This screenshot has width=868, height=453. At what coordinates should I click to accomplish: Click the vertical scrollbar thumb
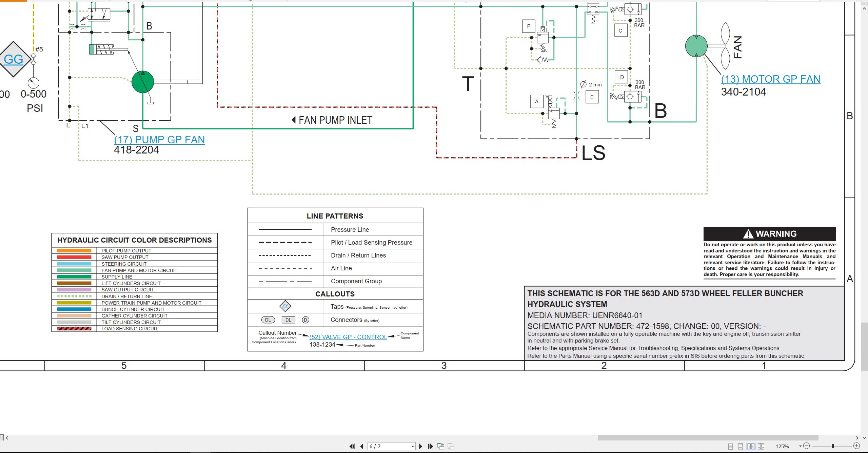point(865,347)
